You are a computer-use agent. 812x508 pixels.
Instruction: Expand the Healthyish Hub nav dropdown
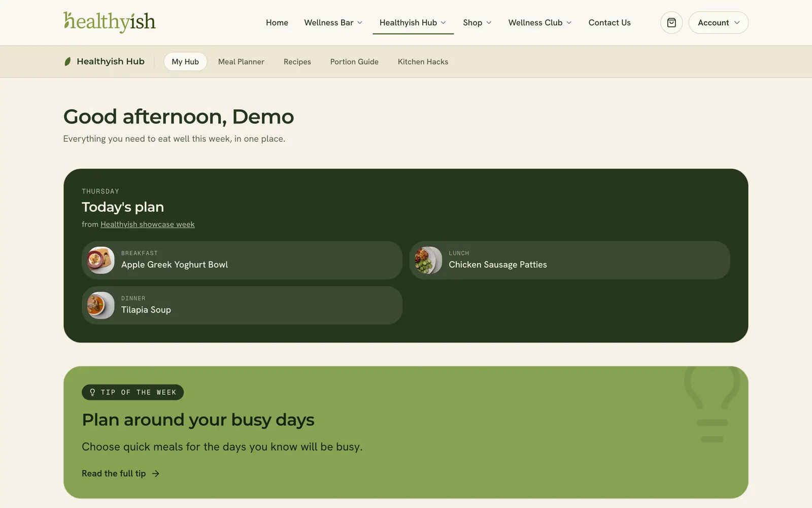[413, 23]
